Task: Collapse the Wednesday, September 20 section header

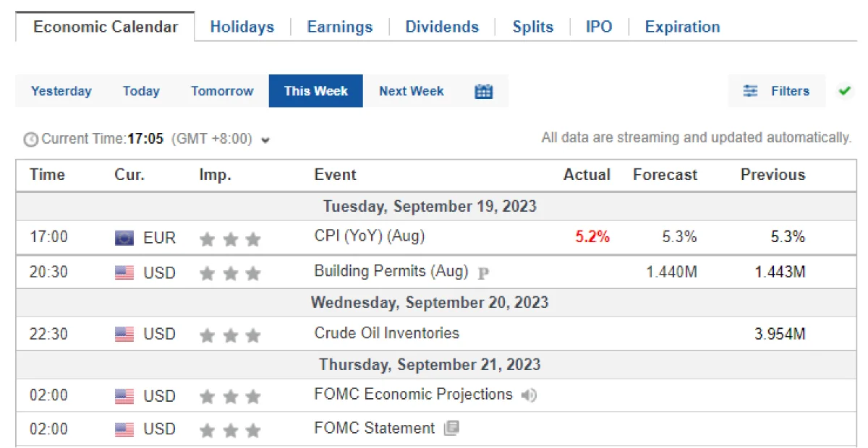Action: click(429, 303)
